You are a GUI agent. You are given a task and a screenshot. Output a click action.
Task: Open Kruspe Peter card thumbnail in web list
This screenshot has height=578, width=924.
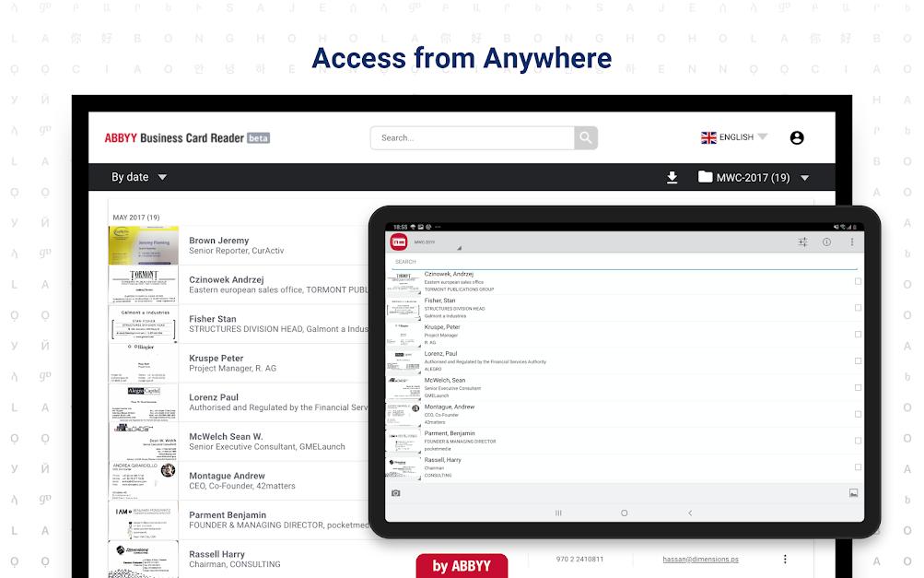click(x=143, y=362)
